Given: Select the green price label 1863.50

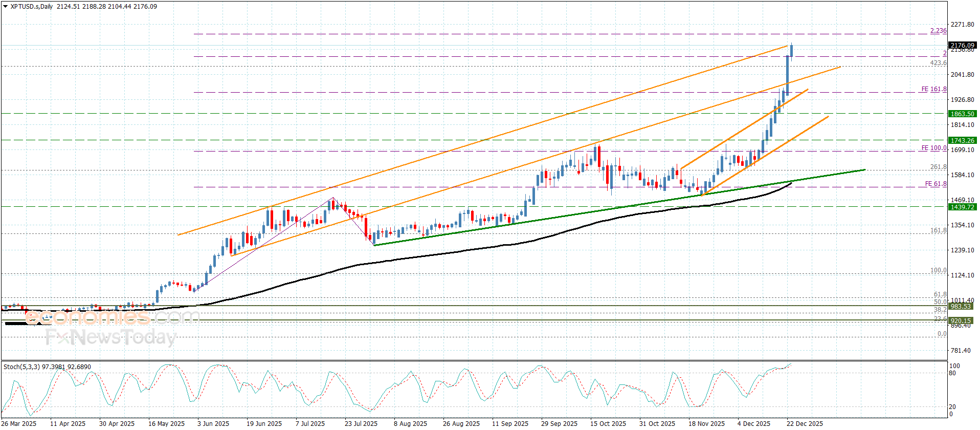Looking at the screenshot, I should (x=962, y=114).
